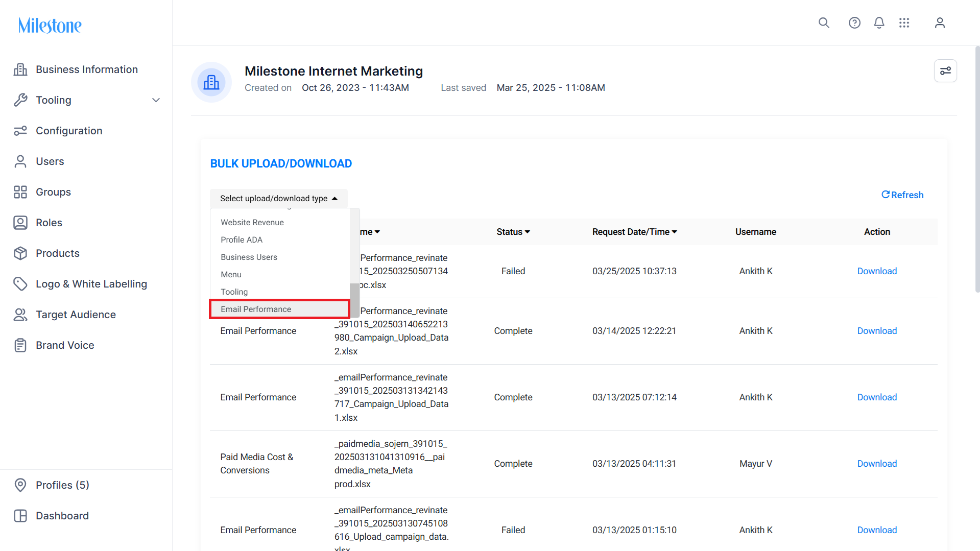
Task: Click the Milestone Internet Marketing title
Action: point(333,71)
